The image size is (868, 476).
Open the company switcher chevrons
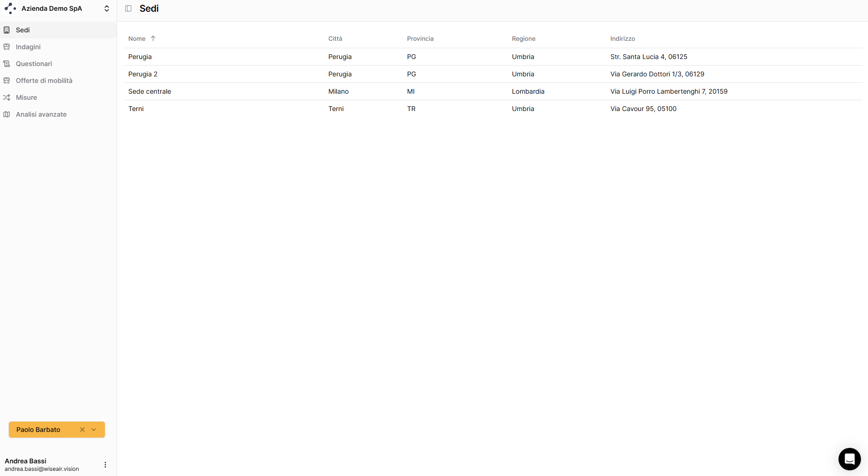(x=107, y=8)
